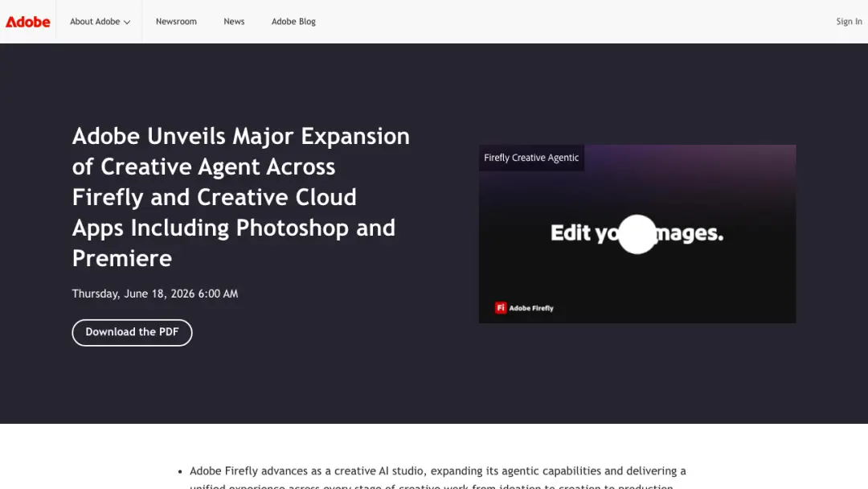This screenshot has width=868, height=489.
Task: Click the Adobe logo in the header
Action: point(27,22)
